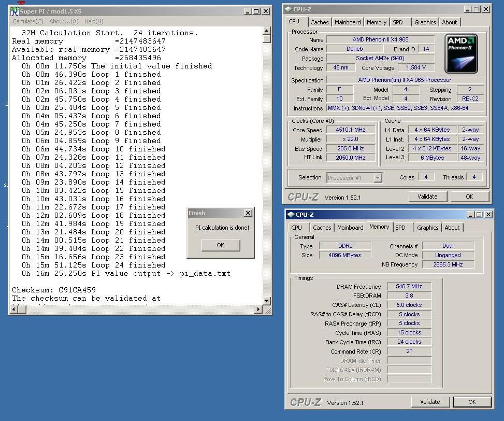Open the CPU tab in the CPU-Z Memory window

(296, 228)
